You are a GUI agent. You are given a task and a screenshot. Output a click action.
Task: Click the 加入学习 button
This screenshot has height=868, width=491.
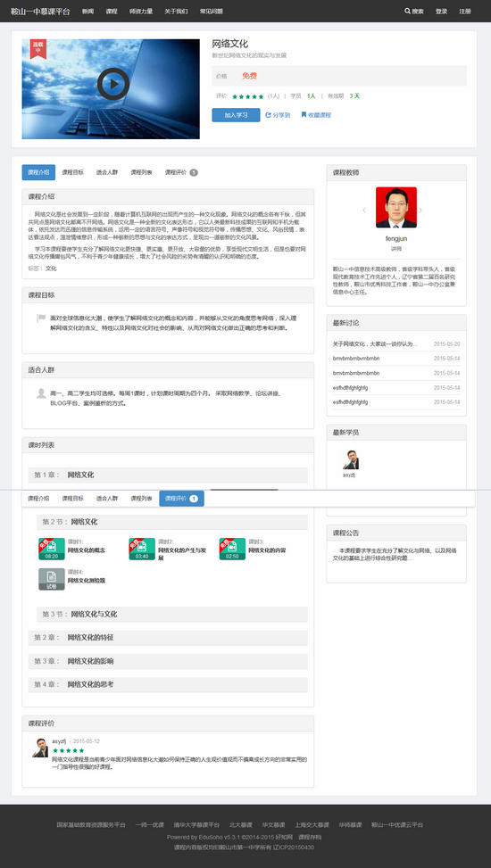pyautogui.click(x=236, y=115)
